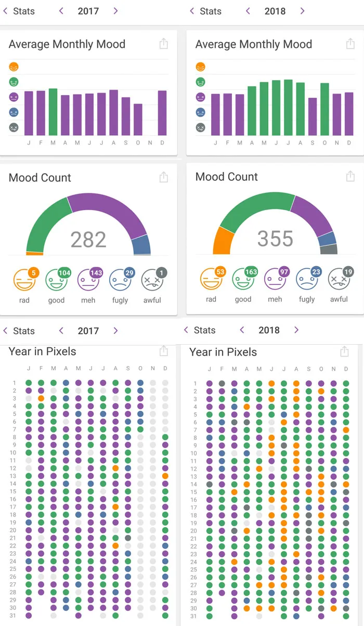Select the meh mood face with count 97
The width and height of the screenshot is (364, 626).
tap(275, 280)
